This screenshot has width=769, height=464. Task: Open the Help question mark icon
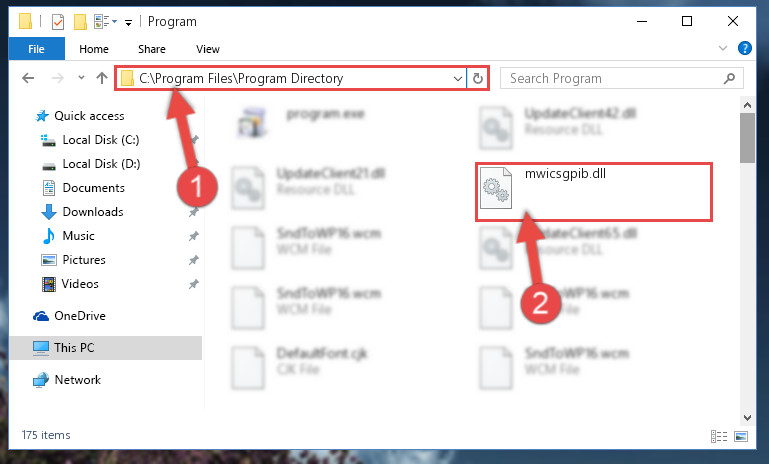(744, 48)
